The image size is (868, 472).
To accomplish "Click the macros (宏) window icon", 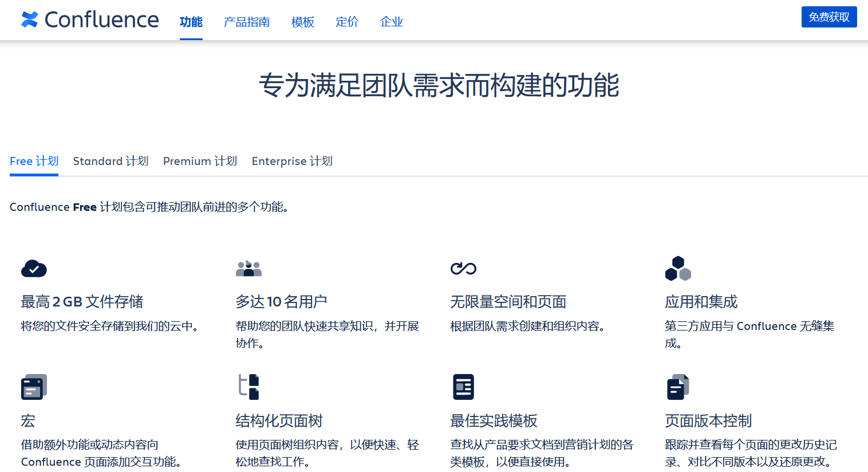I will coord(34,387).
